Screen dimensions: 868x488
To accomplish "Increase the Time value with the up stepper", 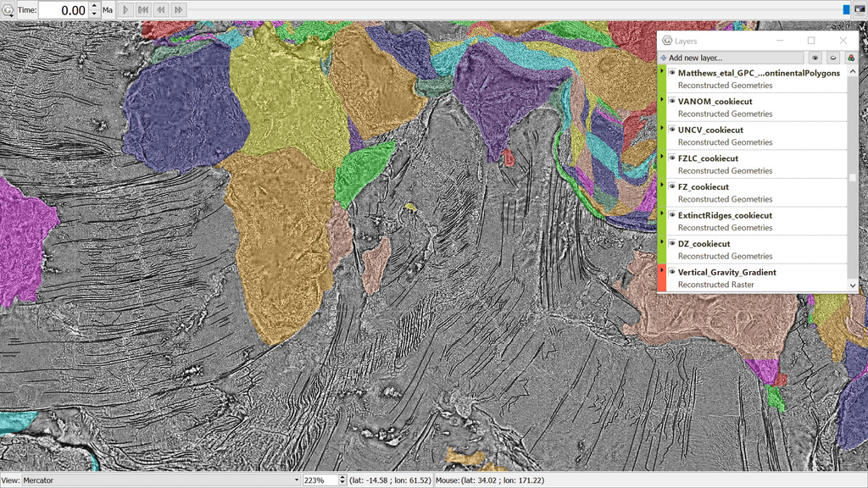I will (x=94, y=6).
